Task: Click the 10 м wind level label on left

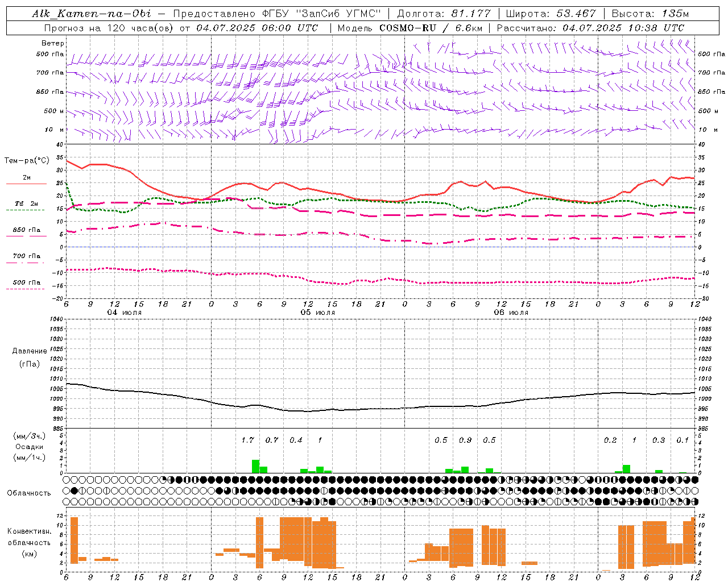Action: click(x=55, y=130)
